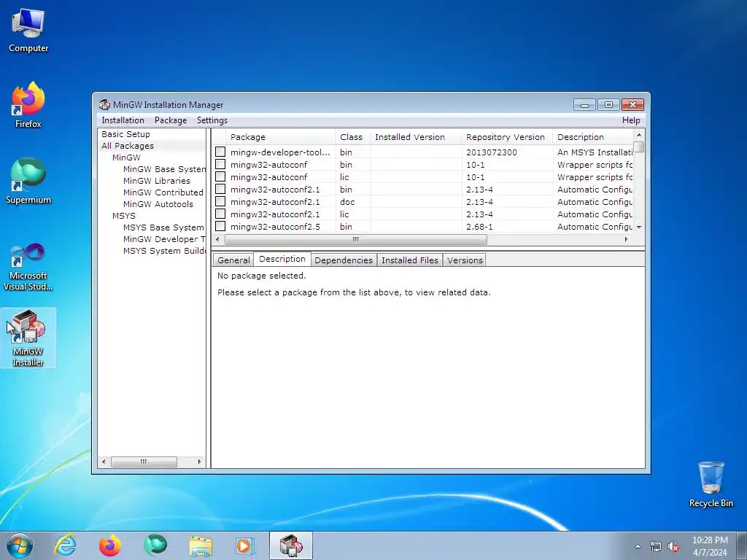Switch to the Description tab

click(x=282, y=259)
